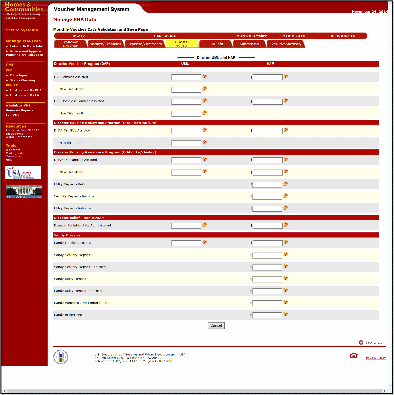Viewport: 394px width, 395px height.
Task: Click the HUD seal emblem in the footer
Action: (61, 357)
